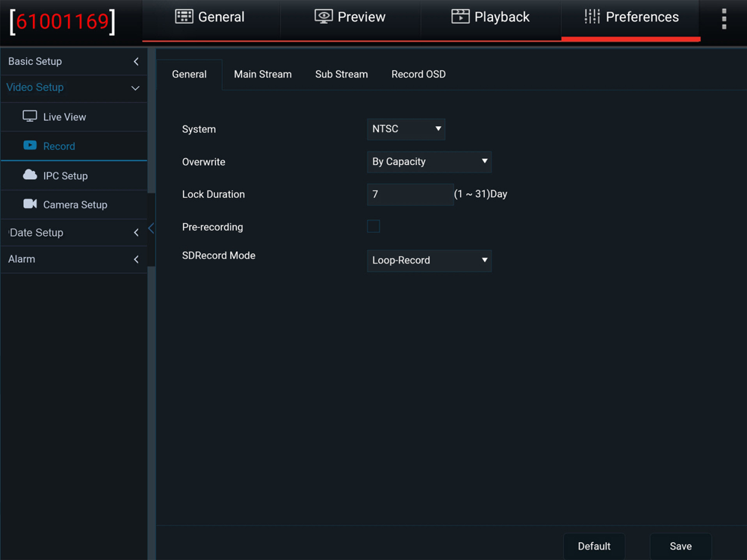This screenshot has height=560, width=747.
Task: Open the System NTSC dropdown
Action: coord(406,129)
